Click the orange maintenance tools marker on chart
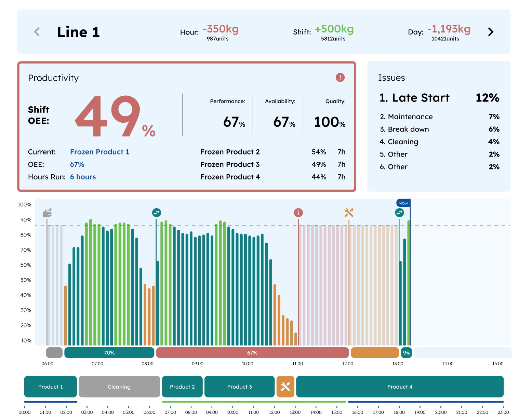The image size is (532, 419). coord(349,213)
